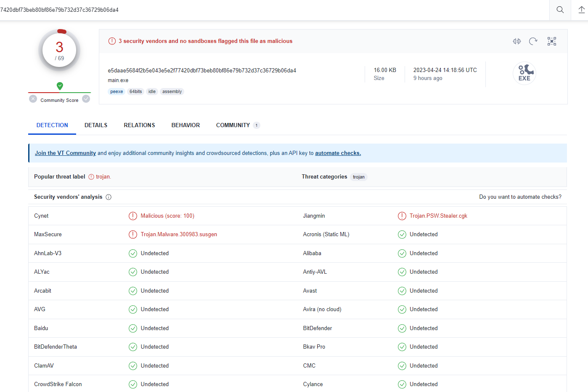Vote malicious with the X icon
Screen dimensions: 588x392
33,99
